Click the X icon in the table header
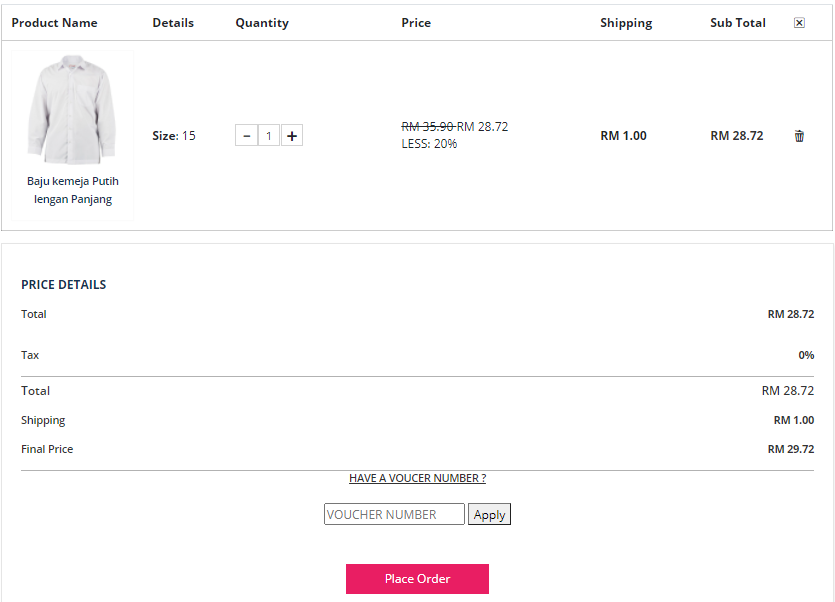The image size is (835, 602). [x=799, y=23]
